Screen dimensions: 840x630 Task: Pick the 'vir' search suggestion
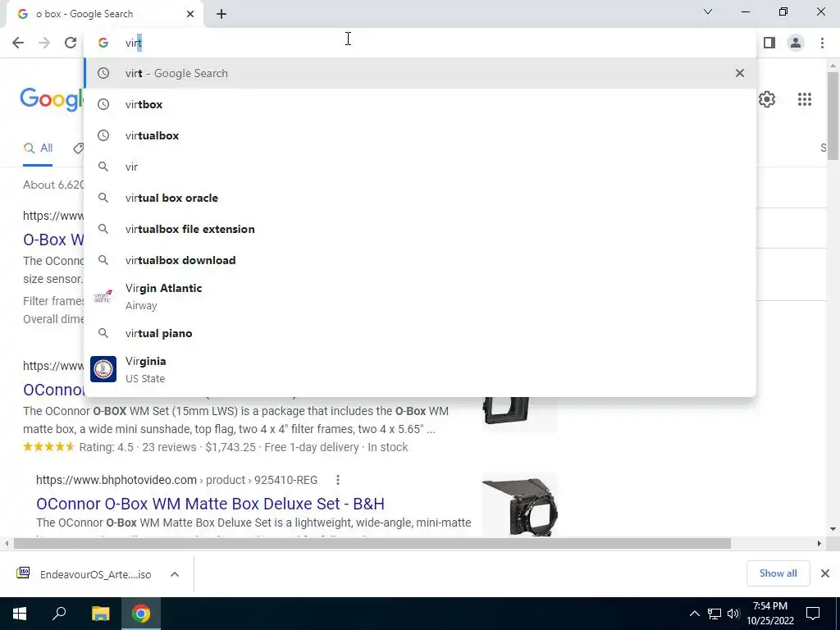click(420, 167)
